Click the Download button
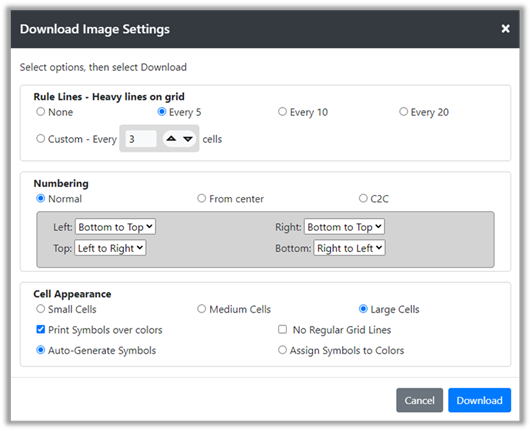This screenshot has height=431, width=531. [x=479, y=400]
